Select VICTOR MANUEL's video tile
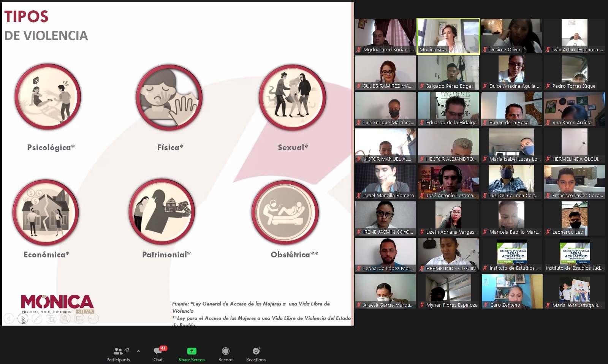The height and width of the screenshot is (364, 608). coord(385,146)
